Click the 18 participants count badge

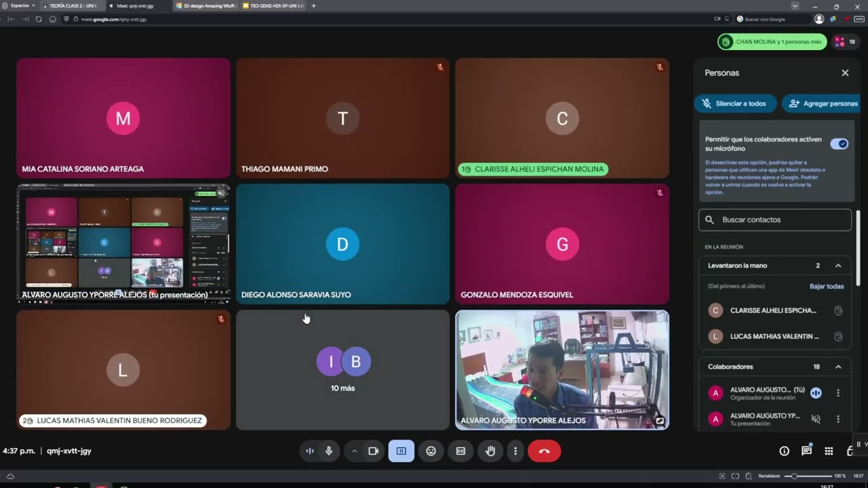coord(845,42)
